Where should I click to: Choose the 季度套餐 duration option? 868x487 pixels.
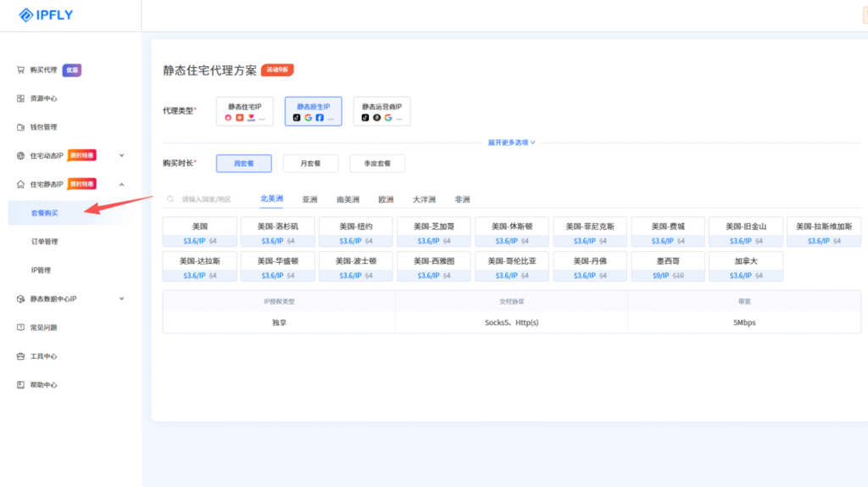coord(377,164)
